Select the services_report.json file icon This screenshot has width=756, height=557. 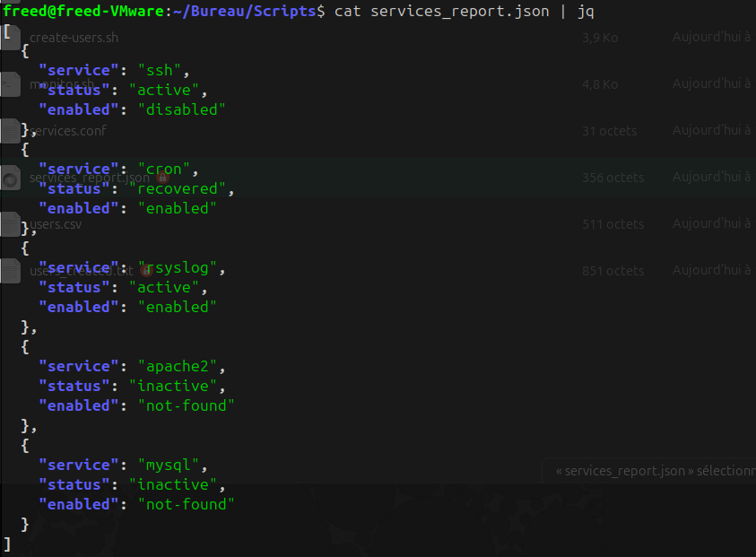click(10, 178)
